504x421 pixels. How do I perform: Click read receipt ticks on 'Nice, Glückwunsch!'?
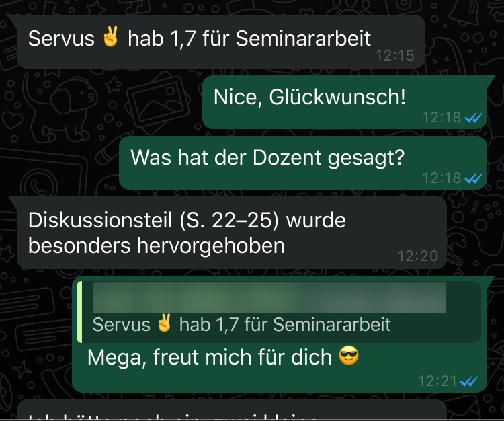click(x=474, y=118)
